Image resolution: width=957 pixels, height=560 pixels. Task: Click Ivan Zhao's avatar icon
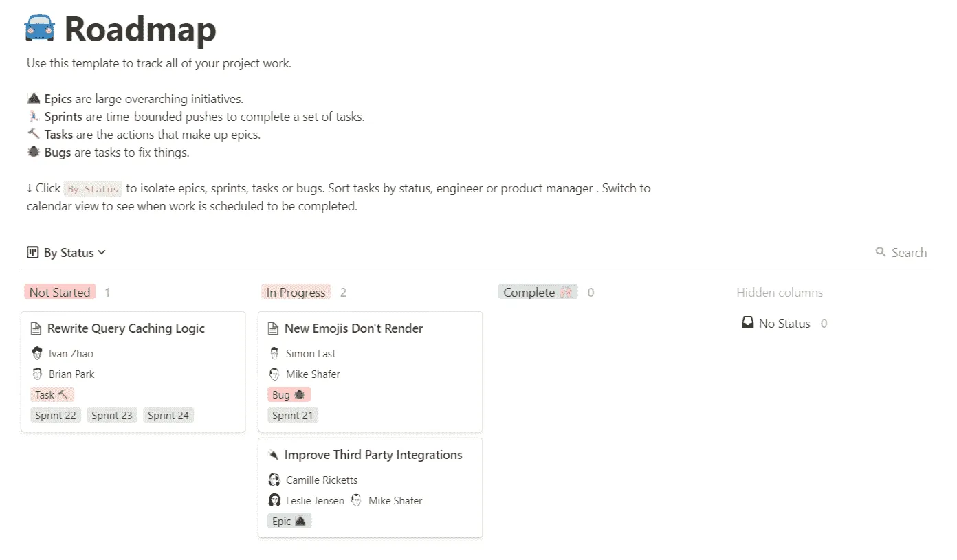(x=37, y=353)
